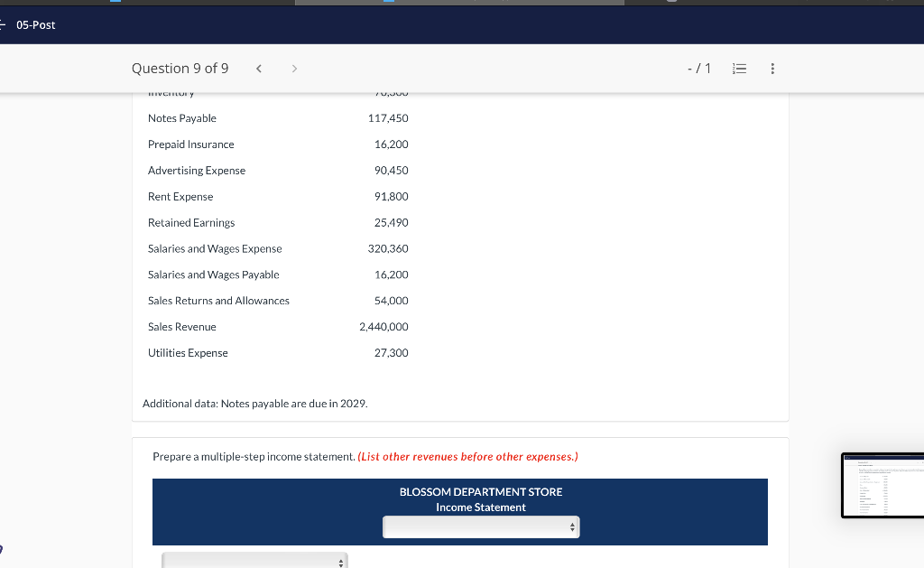Screen dimensions: 924x568
Task: Click the 05-Post assignment title
Action: (x=36, y=24)
